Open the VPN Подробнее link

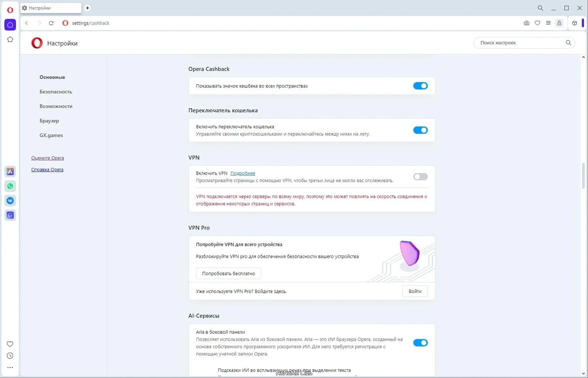(243, 173)
